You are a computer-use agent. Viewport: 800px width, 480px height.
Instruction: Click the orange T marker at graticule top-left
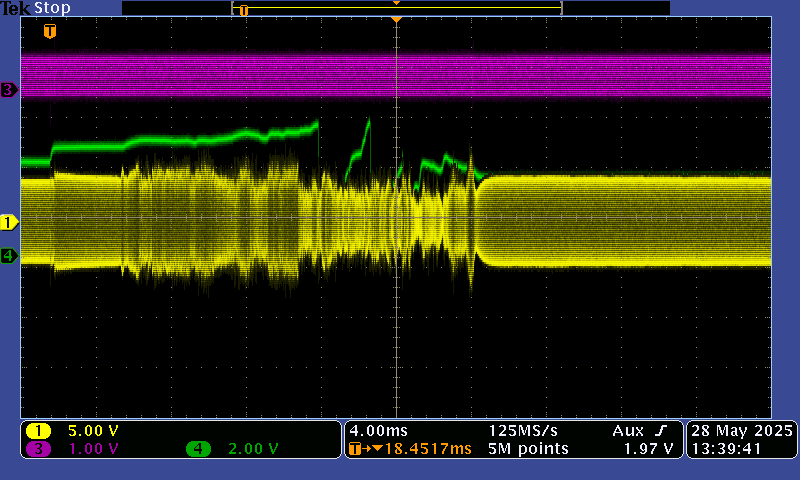click(50, 31)
